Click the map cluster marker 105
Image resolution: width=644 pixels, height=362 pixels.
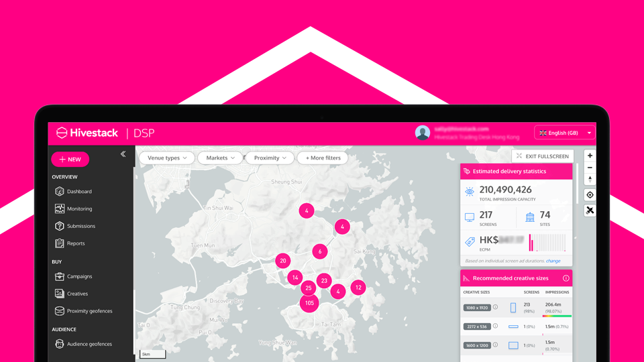coord(309,303)
